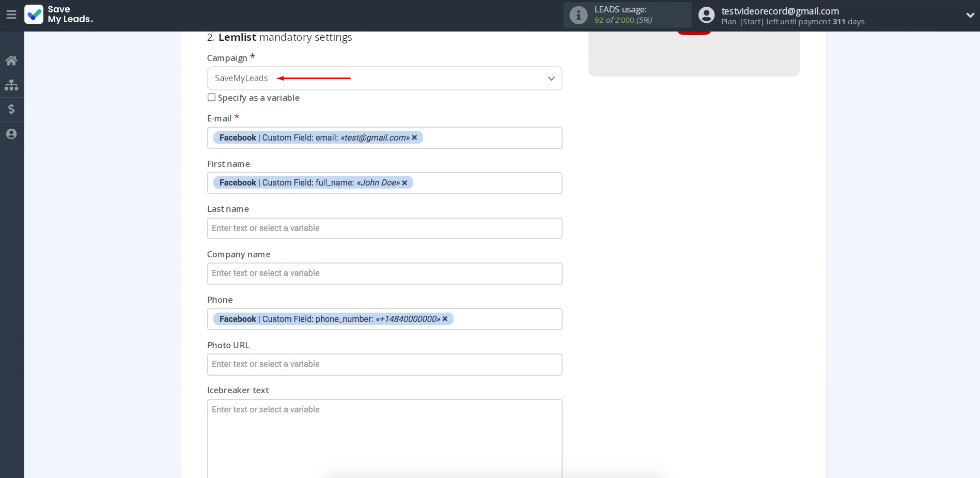Select the Facebook email custom field tag
This screenshot has width=980, height=478.
318,137
